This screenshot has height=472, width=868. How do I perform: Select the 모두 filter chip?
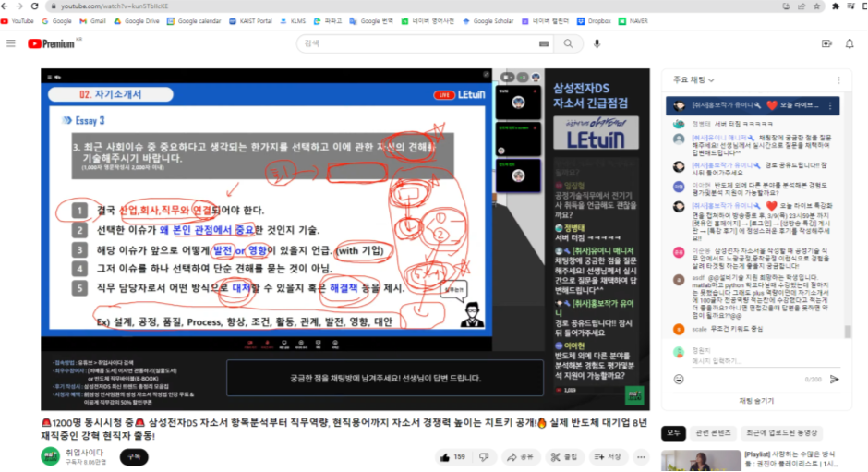[673, 432]
